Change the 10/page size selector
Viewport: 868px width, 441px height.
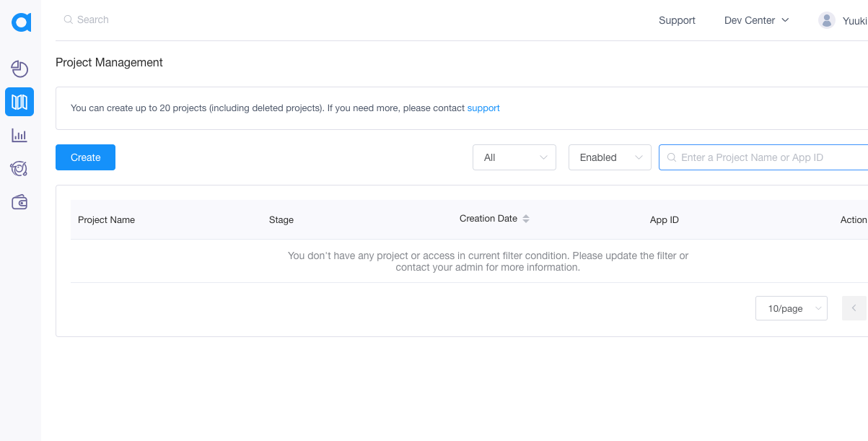point(791,308)
